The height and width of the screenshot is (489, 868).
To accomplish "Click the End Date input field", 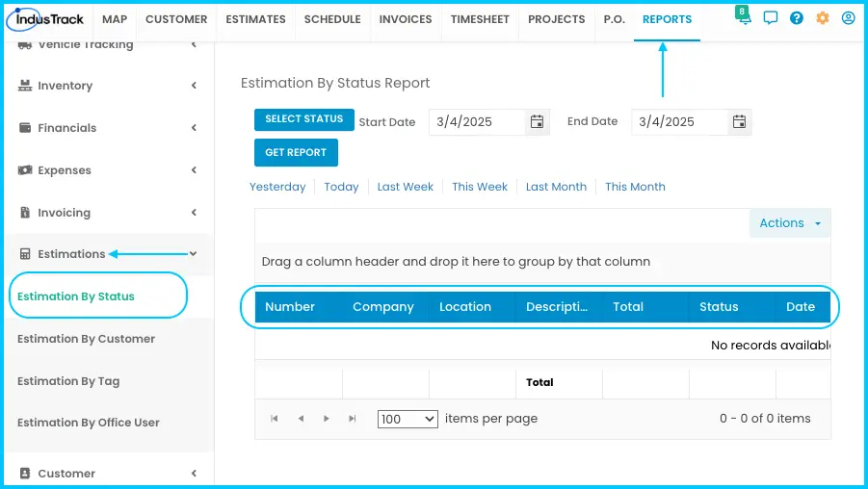I will (679, 121).
